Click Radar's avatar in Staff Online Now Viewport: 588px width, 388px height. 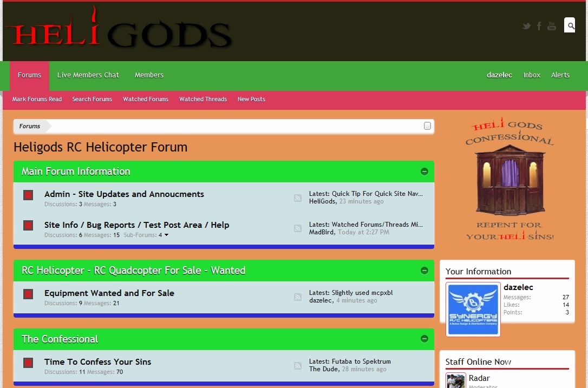coord(456,380)
